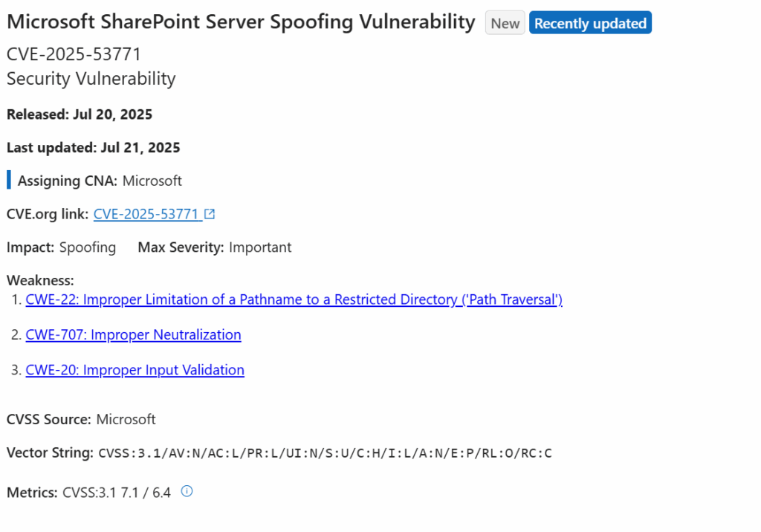761x532 pixels.
Task: Select the Weakness section heading
Action: [x=40, y=280]
